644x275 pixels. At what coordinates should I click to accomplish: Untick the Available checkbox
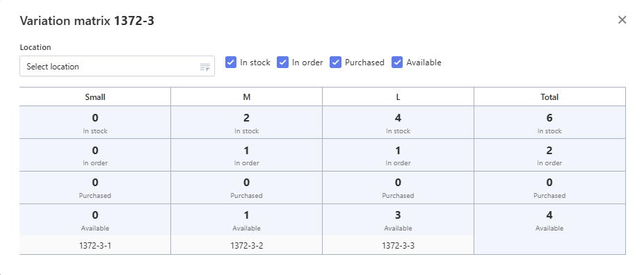coord(396,62)
